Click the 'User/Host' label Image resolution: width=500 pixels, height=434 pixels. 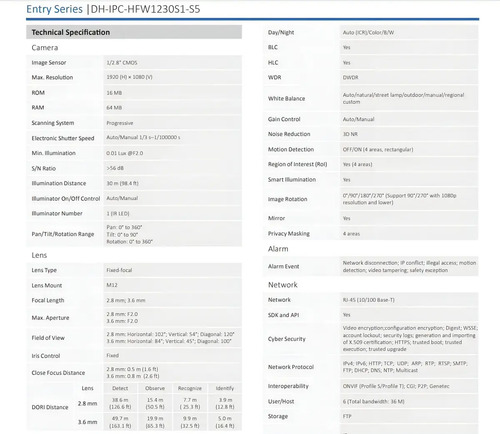pos(281,401)
